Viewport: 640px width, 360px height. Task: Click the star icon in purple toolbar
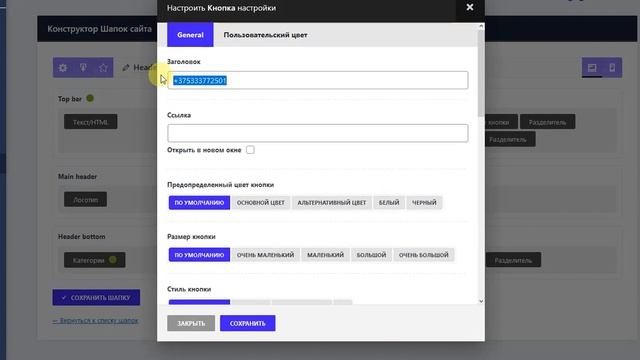tap(103, 68)
